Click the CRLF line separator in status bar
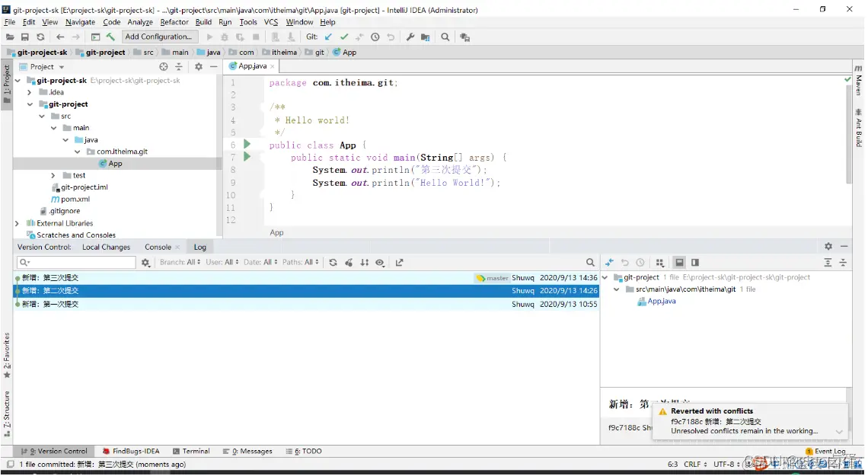This screenshot has width=868, height=476. pyautogui.click(x=695, y=465)
